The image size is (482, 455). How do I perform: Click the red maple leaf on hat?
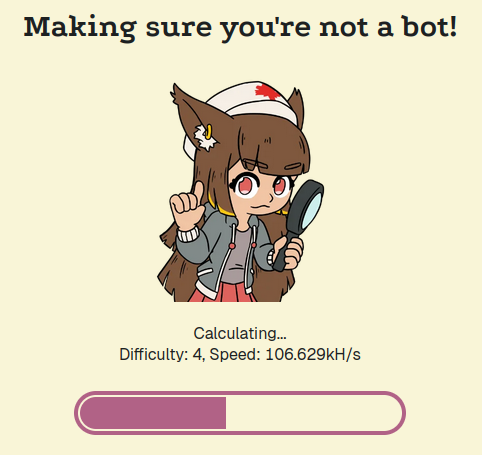click(x=267, y=92)
